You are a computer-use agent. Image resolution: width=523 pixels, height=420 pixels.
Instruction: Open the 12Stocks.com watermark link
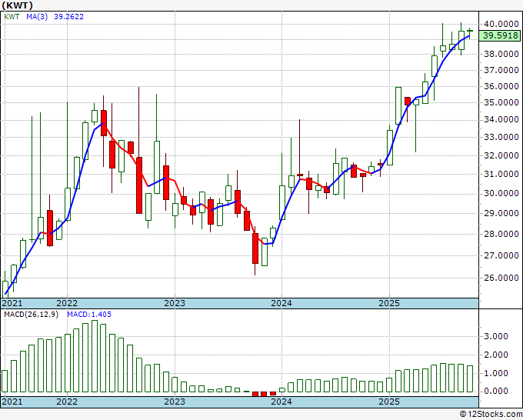[x=491, y=414]
